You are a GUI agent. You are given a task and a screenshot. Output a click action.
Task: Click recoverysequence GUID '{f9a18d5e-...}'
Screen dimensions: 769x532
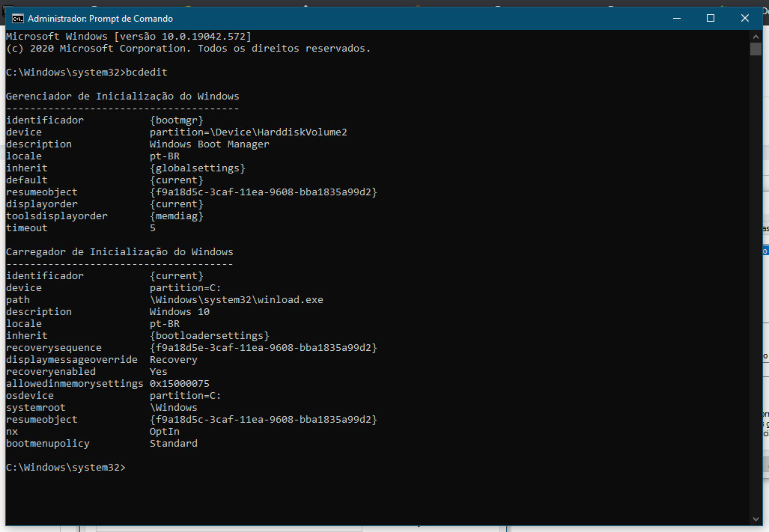coord(264,348)
